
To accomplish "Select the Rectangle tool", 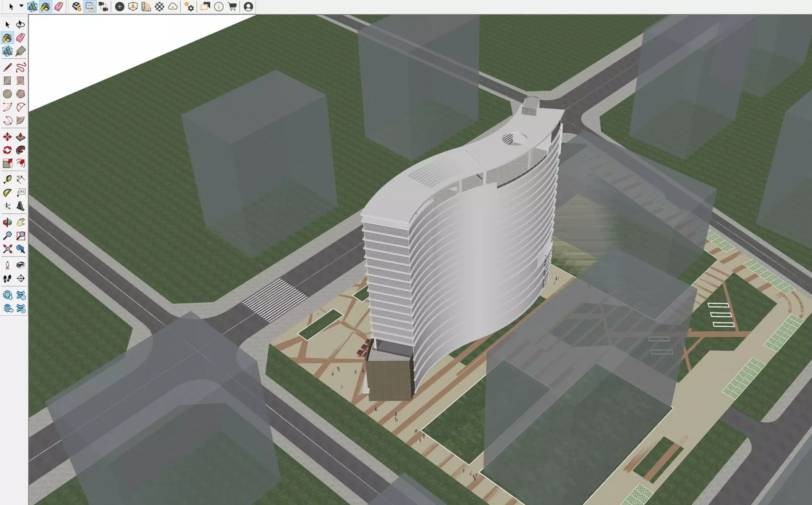I will [7, 81].
